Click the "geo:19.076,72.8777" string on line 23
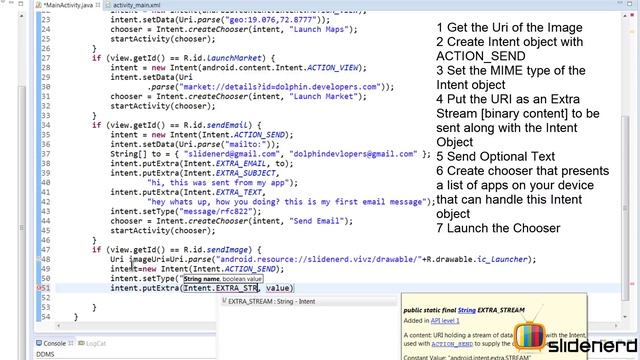Viewport: 640px width, 360px height. click(x=271, y=20)
